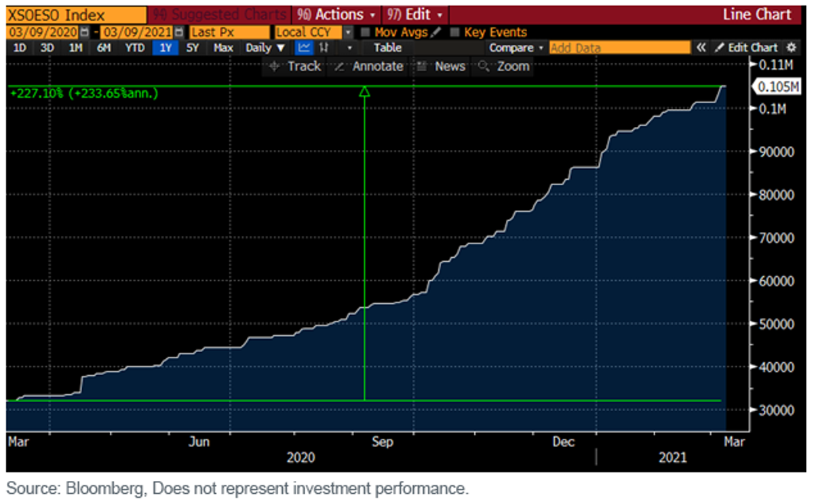Viewport: 814px width, 504px height.
Task: Activate the Track crosshair tool
Action: tap(294, 66)
